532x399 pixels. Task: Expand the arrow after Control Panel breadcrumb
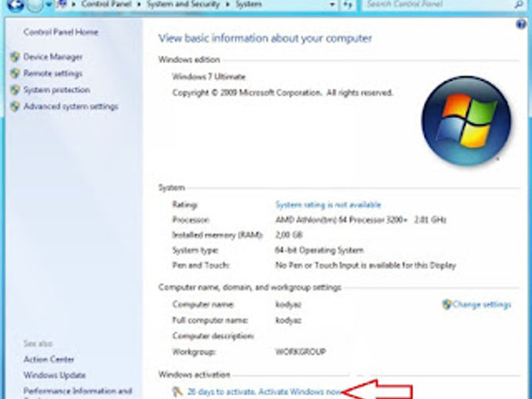[x=139, y=5]
